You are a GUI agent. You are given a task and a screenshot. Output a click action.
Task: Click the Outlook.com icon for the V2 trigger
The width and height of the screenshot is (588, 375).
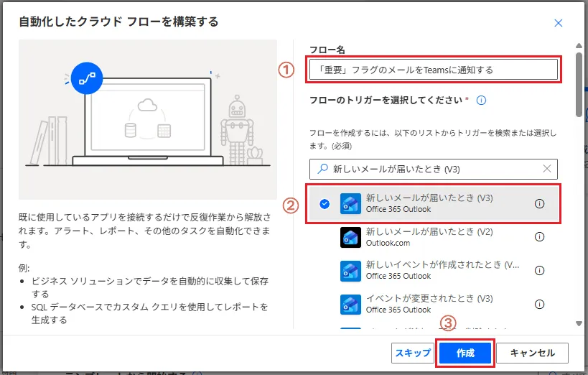coord(350,237)
